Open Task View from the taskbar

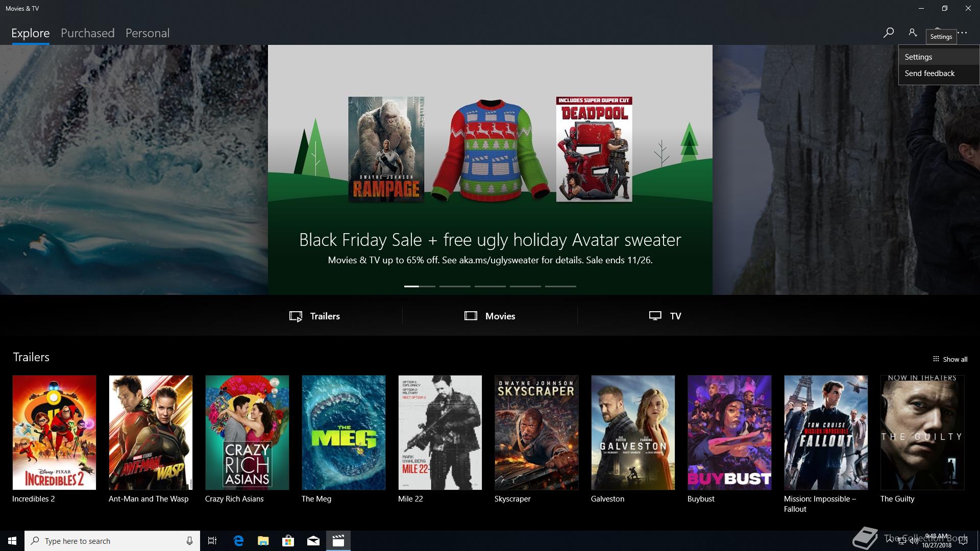click(212, 541)
